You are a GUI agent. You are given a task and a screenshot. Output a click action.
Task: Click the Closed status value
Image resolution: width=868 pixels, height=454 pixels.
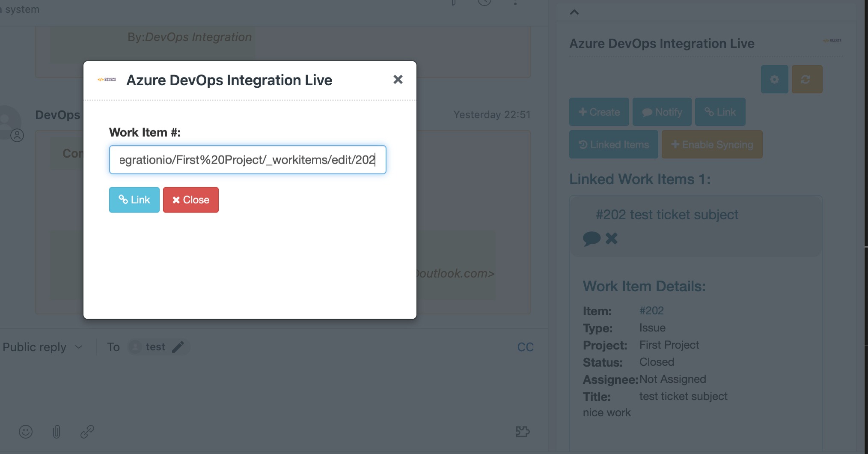(657, 362)
